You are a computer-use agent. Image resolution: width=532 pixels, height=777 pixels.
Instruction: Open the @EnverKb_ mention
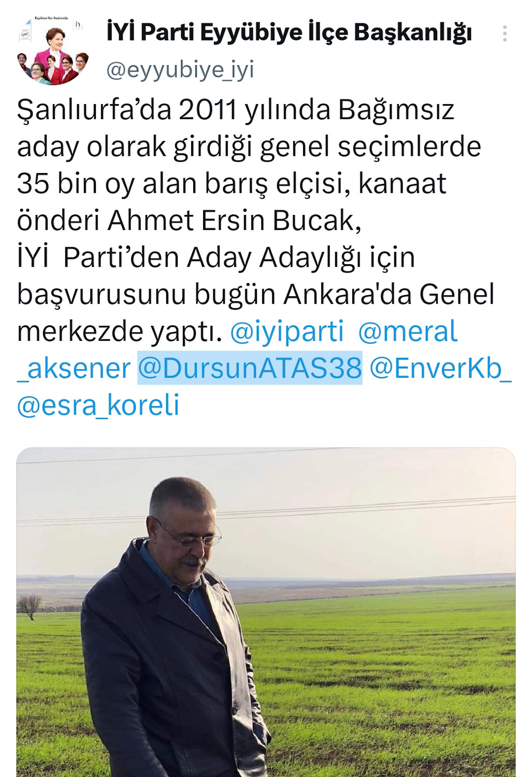click(x=440, y=368)
